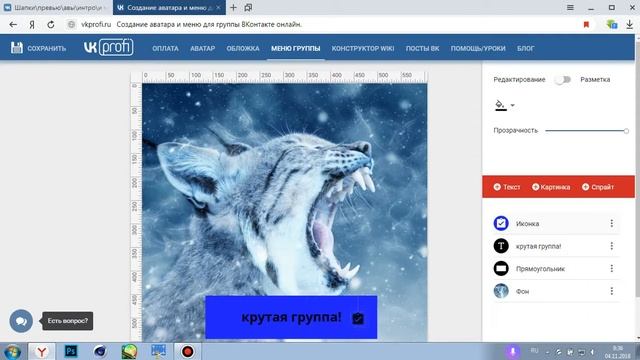Screen dimensions: 640x360
Task: Open options menu for крутая группа! layer
Action: pyautogui.click(x=611, y=246)
